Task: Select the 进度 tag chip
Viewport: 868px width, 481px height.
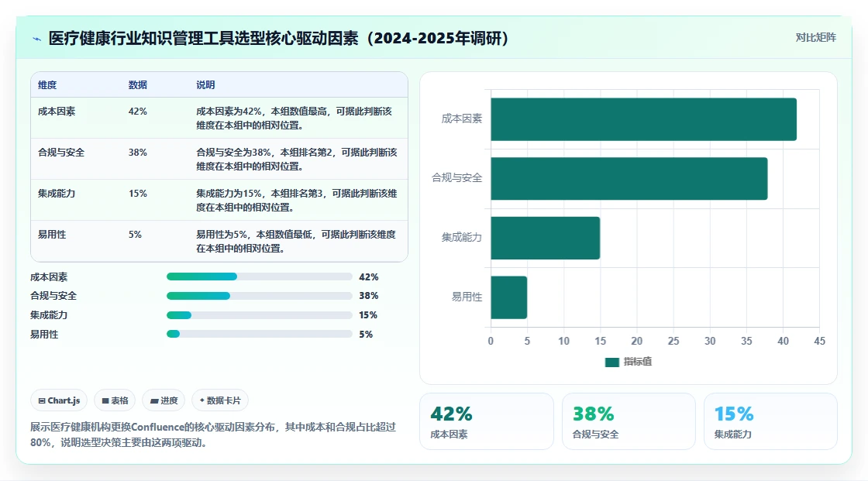Action: [x=164, y=400]
